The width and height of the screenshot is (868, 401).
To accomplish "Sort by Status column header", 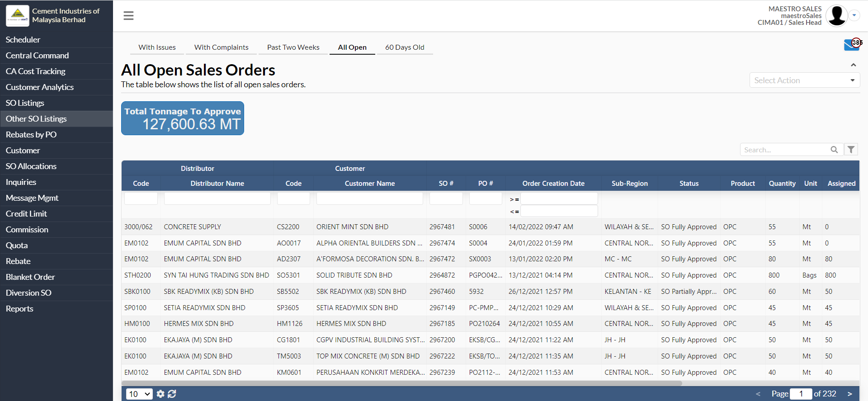I will click(x=689, y=184).
